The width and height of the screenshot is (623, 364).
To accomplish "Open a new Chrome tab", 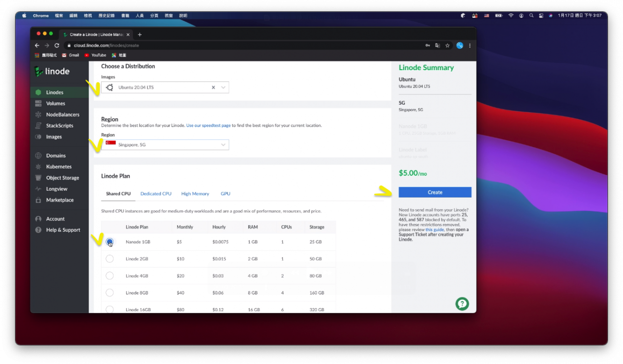I will 140,35.
